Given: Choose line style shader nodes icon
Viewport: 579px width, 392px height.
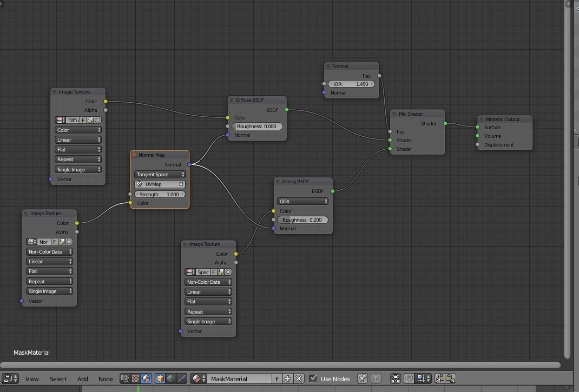Looking at the screenshot, I should click(x=181, y=378).
